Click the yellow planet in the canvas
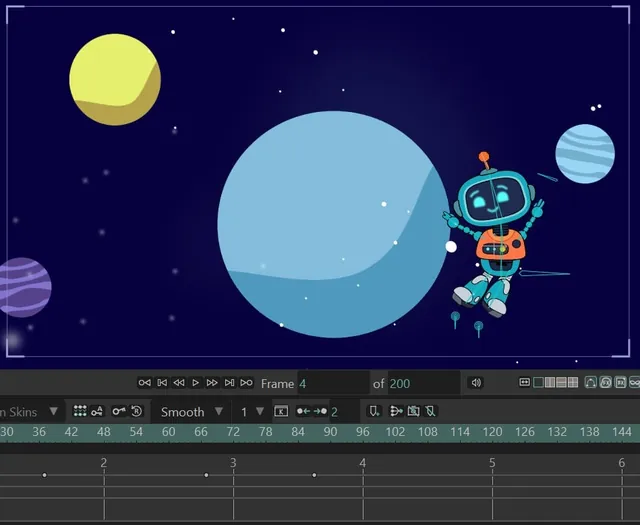The width and height of the screenshot is (640, 525). 115,80
